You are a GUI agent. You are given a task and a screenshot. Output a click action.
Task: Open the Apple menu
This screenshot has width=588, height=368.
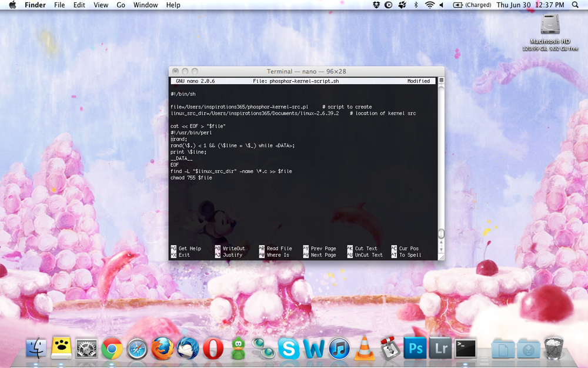[12, 5]
